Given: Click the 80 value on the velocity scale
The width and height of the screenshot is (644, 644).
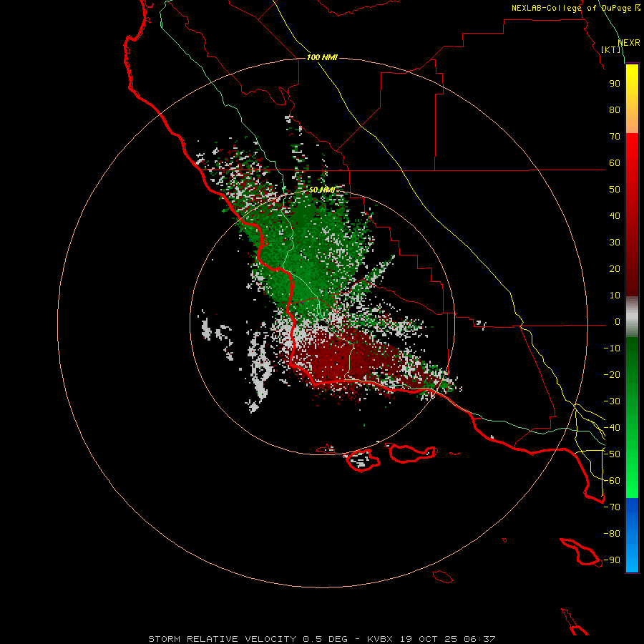Looking at the screenshot, I should tap(615, 110).
